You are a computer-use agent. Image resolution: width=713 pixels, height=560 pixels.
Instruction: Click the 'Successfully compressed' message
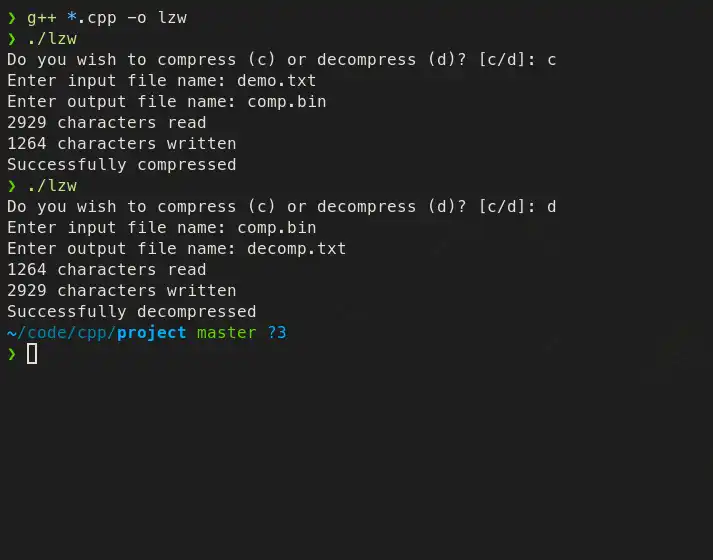(122, 165)
